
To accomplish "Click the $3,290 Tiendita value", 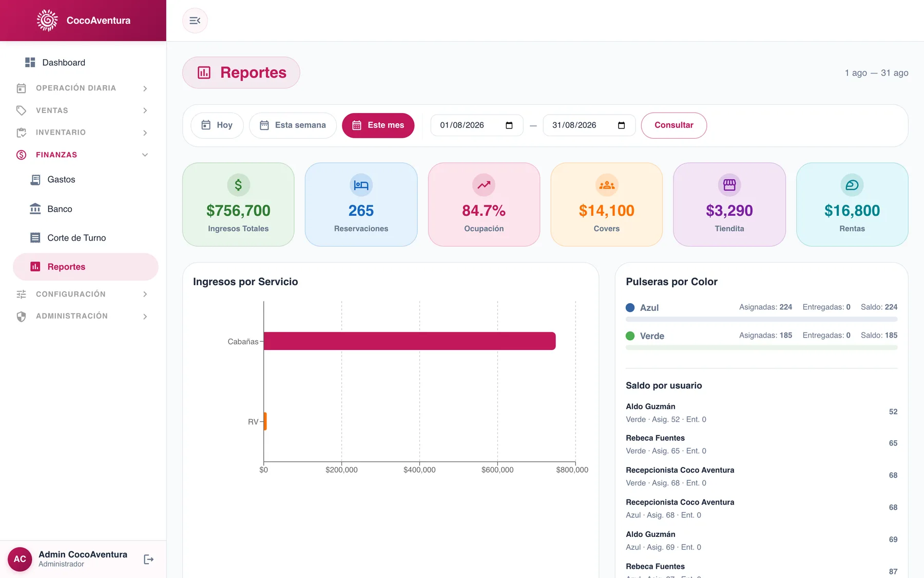I will coord(729,211).
